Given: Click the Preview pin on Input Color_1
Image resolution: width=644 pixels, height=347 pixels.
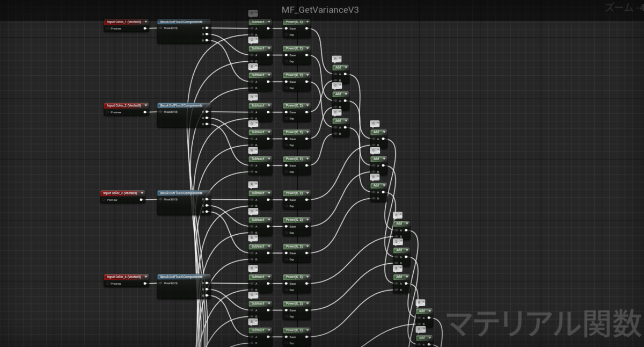Looking at the screenshot, I should pos(108,28).
